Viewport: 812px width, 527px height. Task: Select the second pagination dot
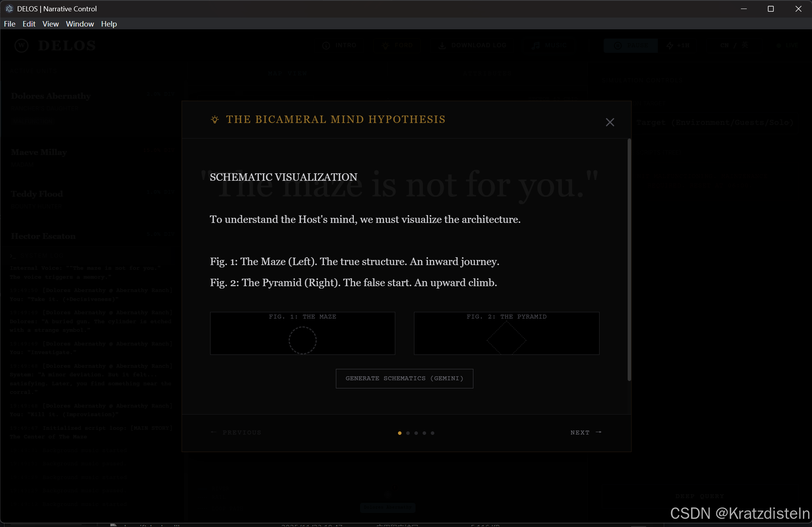[408, 433]
